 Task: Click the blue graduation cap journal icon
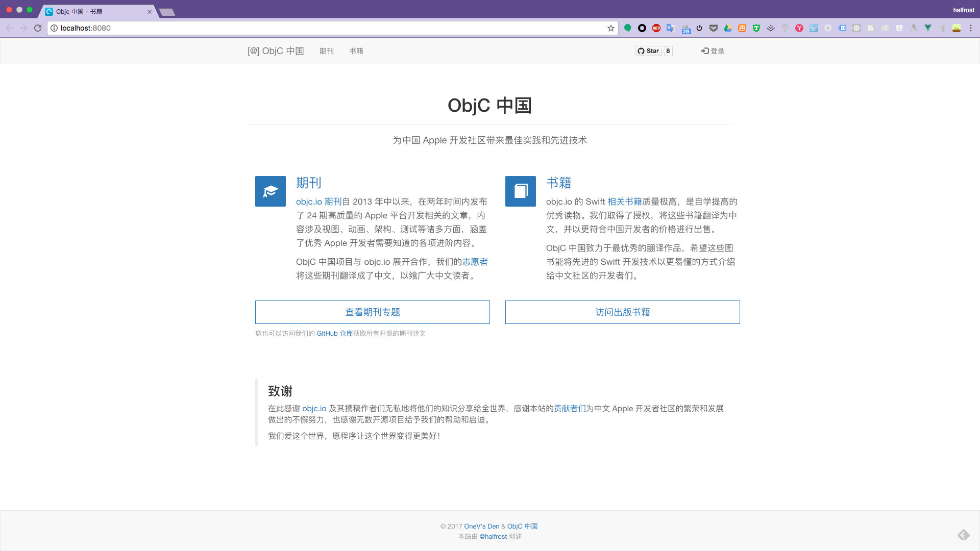pos(271,191)
